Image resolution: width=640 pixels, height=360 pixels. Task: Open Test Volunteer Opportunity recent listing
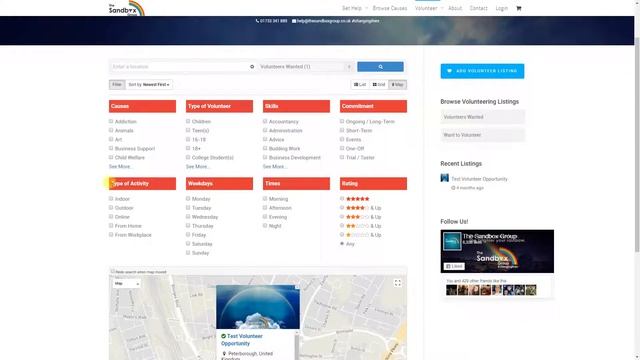pos(479,179)
